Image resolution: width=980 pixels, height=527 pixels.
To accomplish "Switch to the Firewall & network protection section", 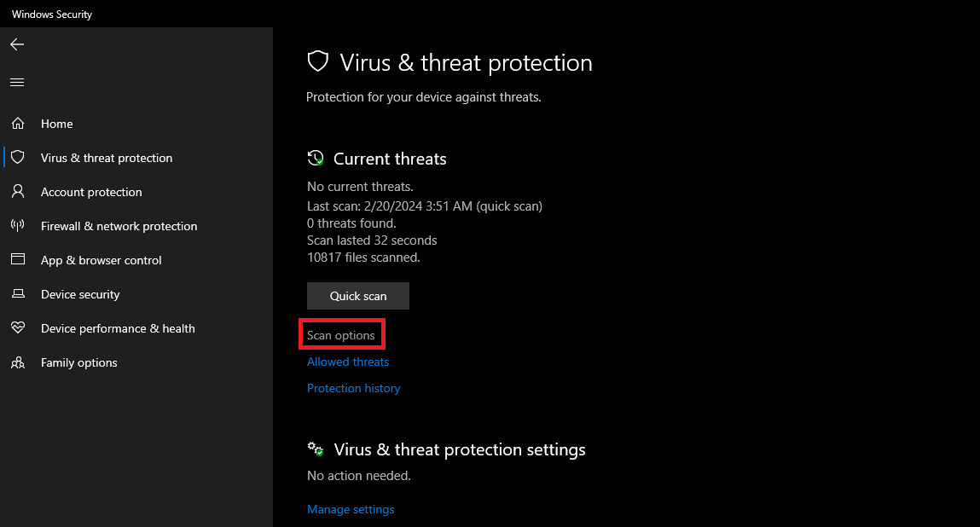I will (x=119, y=225).
